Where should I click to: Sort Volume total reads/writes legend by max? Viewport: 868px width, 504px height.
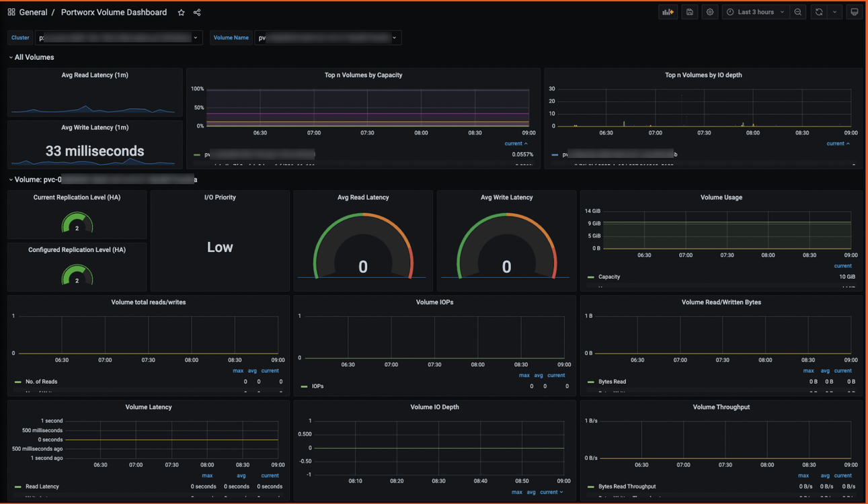pyautogui.click(x=238, y=371)
